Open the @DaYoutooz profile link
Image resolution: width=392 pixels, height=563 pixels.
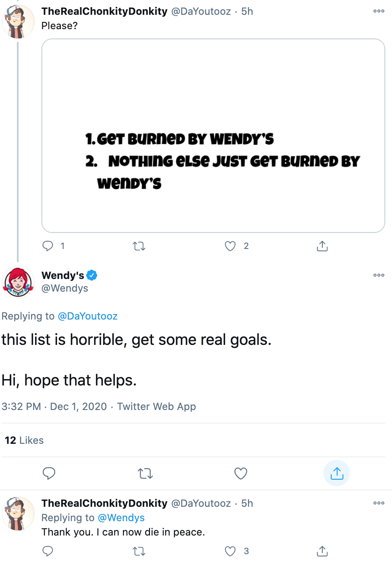pos(88,316)
